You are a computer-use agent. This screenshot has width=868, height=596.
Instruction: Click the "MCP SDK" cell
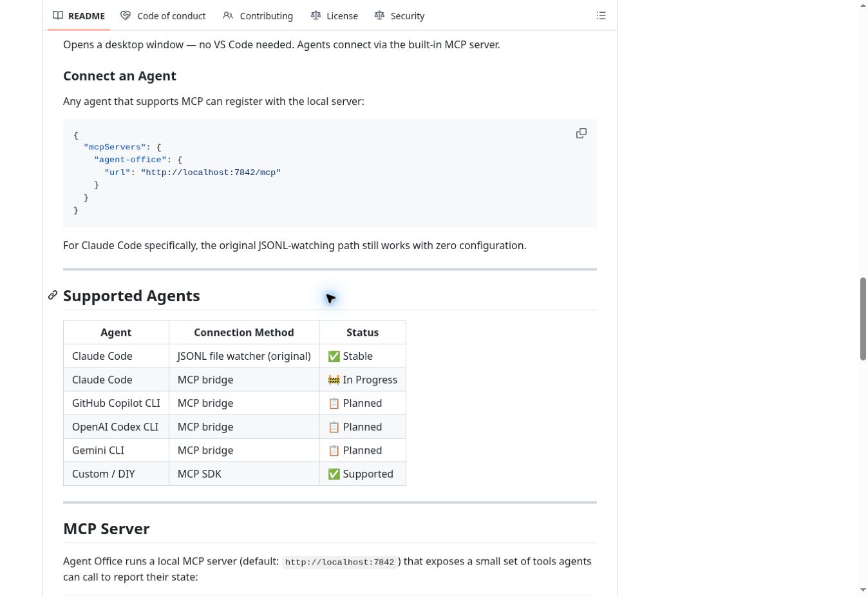244,474
